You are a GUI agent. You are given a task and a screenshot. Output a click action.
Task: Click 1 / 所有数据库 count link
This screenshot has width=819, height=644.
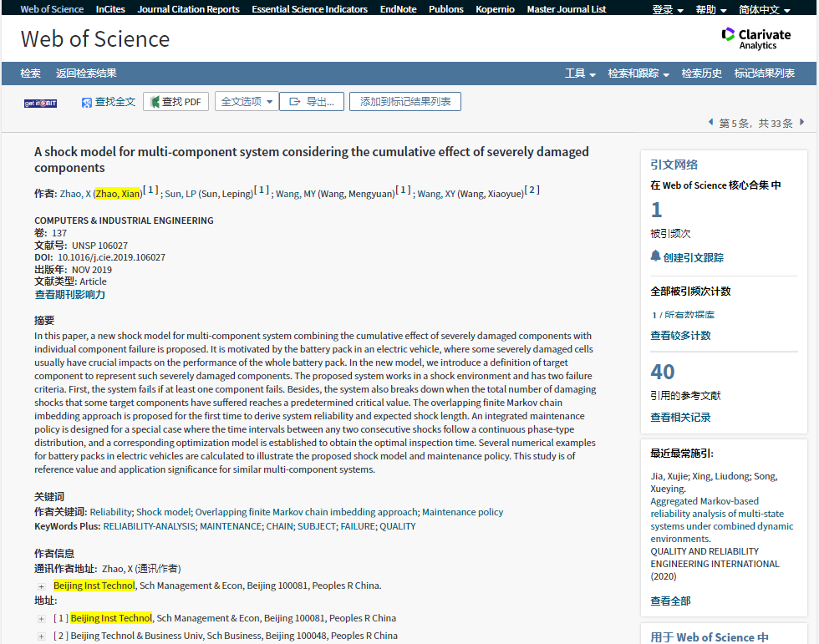684,315
